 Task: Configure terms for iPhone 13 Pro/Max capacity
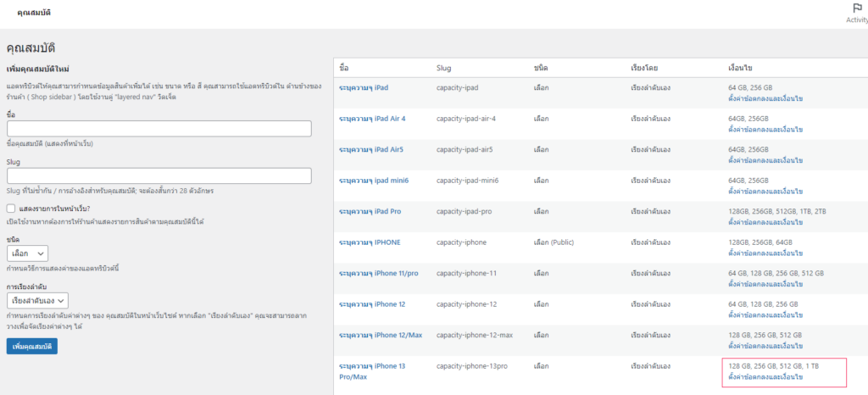coord(765,376)
